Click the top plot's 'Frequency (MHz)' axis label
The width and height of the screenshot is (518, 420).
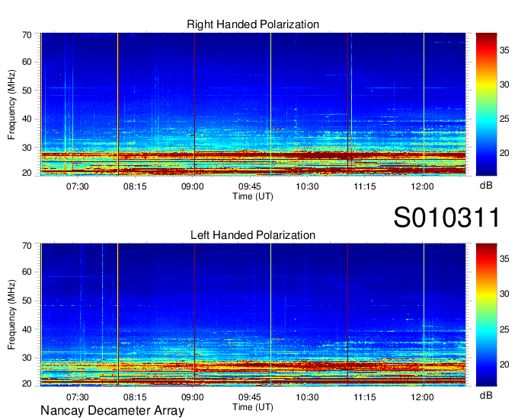pos(11,104)
